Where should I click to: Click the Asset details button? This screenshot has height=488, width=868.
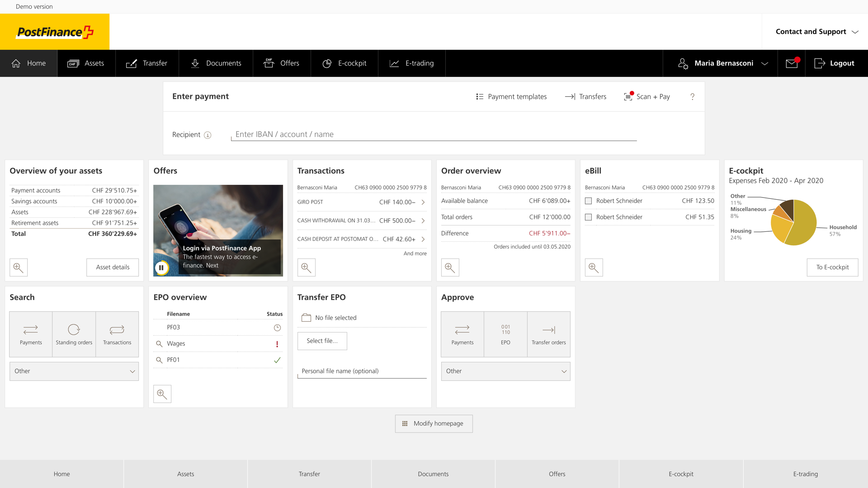coord(113,267)
